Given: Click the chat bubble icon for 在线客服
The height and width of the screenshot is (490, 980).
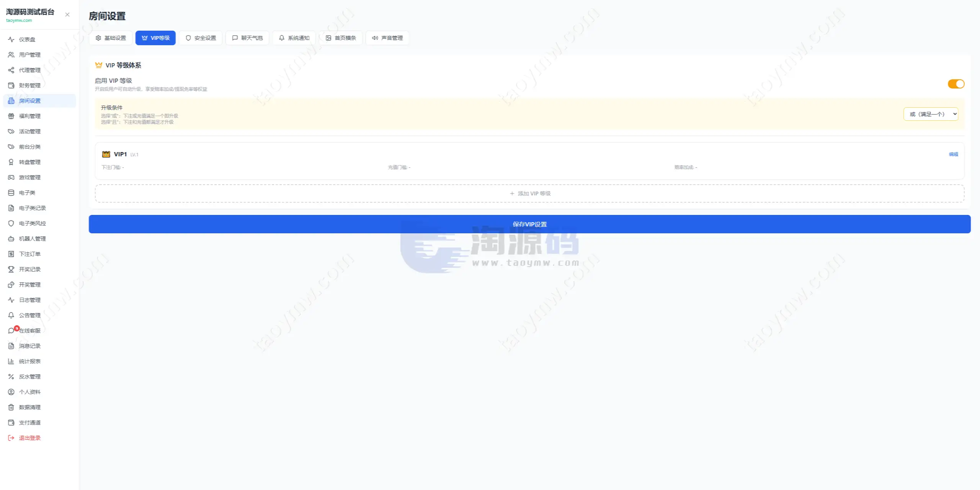Looking at the screenshot, I should [x=11, y=331].
